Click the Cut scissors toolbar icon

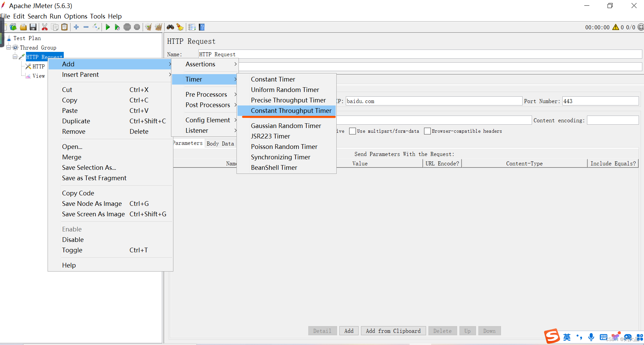[x=45, y=27]
